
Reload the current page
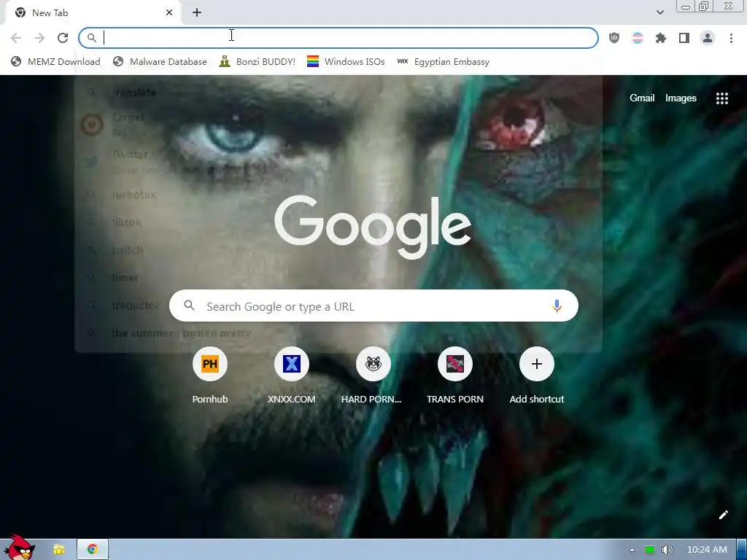click(63, 38)
